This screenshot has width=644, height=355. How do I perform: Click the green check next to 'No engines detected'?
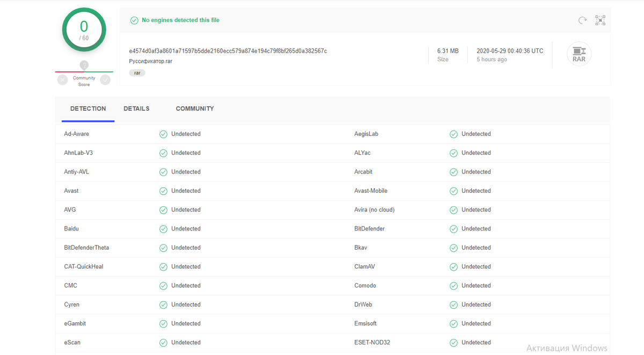[x=134, y=20]
